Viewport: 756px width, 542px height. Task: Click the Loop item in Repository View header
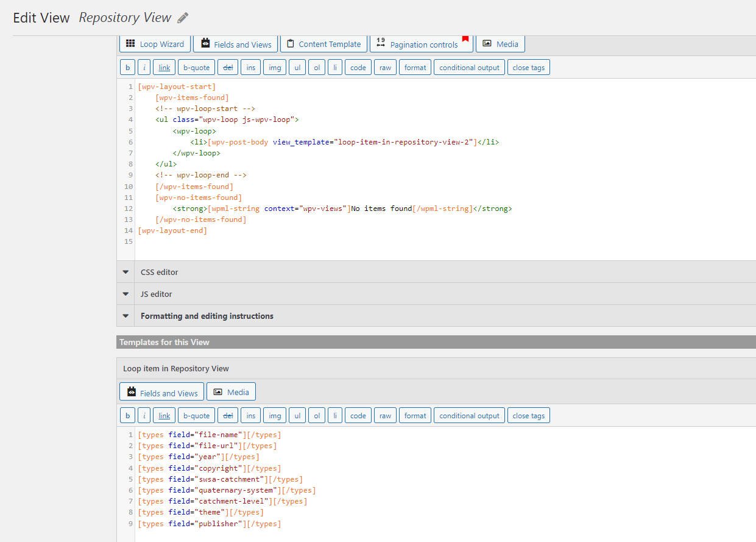tap(436, 368)
